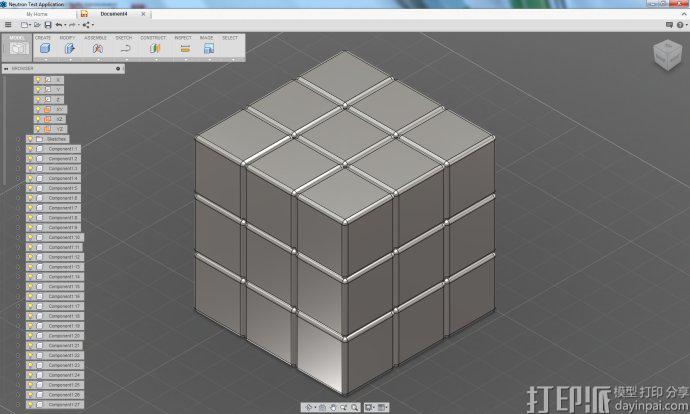Image resolution: width=690 pixels, height=414 pixels.
Task: Hide Component1:20 via its lightbulb
Action: [x=30, y=336]
